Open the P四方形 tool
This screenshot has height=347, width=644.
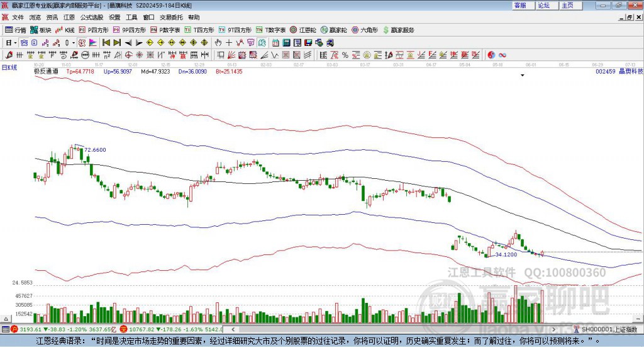coord(94,30)
